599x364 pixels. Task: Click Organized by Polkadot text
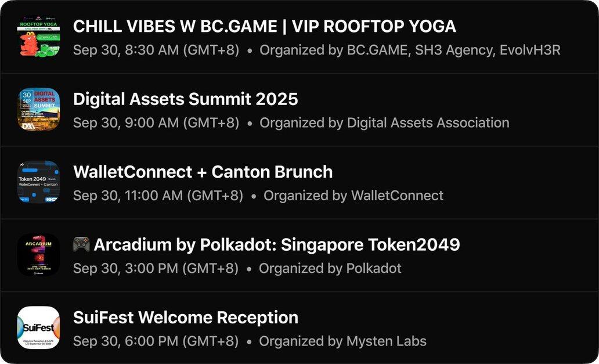tap(330, 268)
